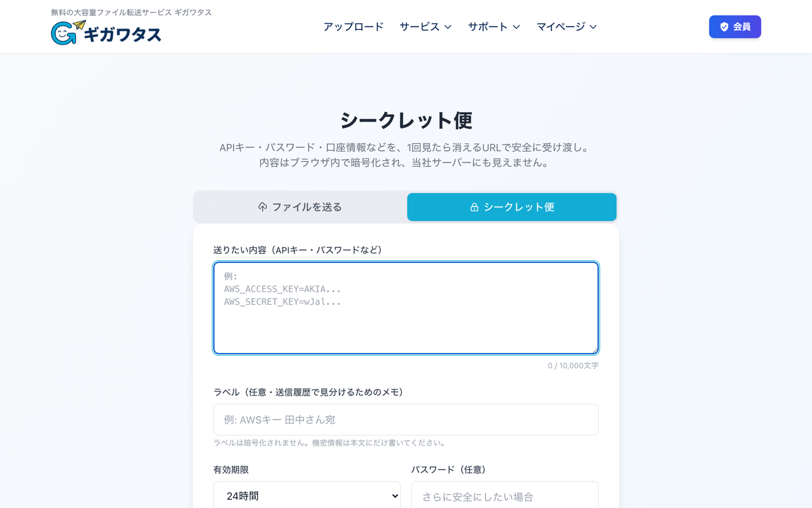The image size is (812, 508).
Task: Switch to the ファイルを送る tab
Action: point(300,207)
